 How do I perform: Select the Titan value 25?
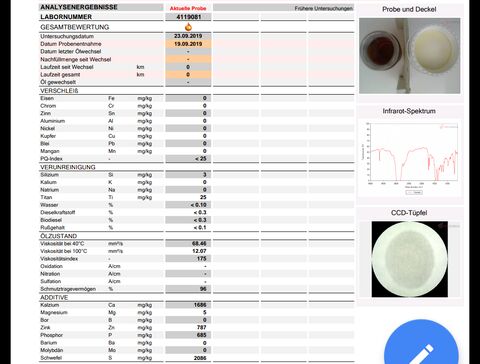tap(203, 197)
